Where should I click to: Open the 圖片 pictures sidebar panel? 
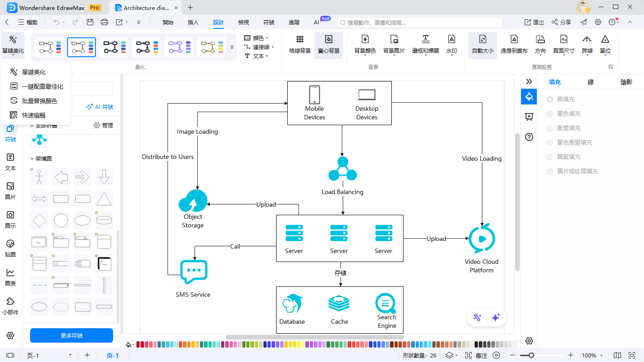pyautogui.click(x=10, y=190)
